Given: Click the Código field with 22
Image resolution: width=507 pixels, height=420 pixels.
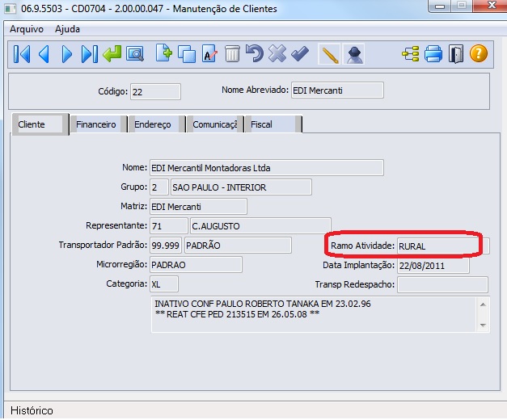Looking at the screenshot, I should click(x=155, y=92).
